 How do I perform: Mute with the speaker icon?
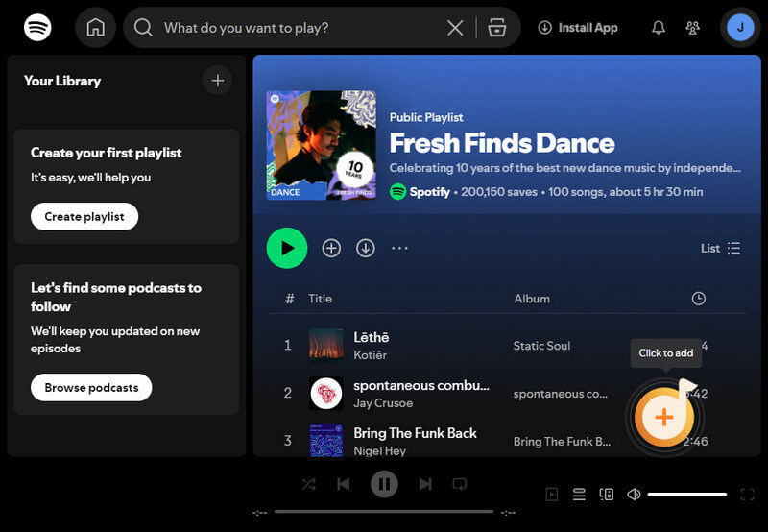(634, 495)
